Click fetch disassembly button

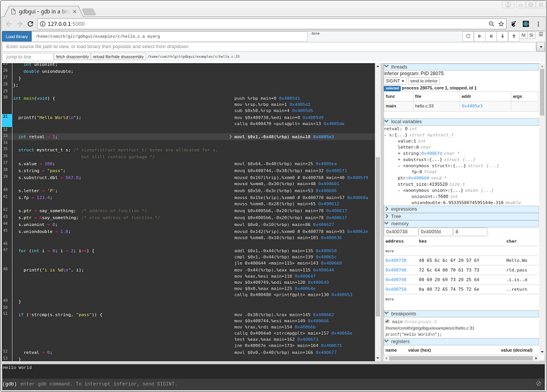pyautogui.click(x=72, y=57)
